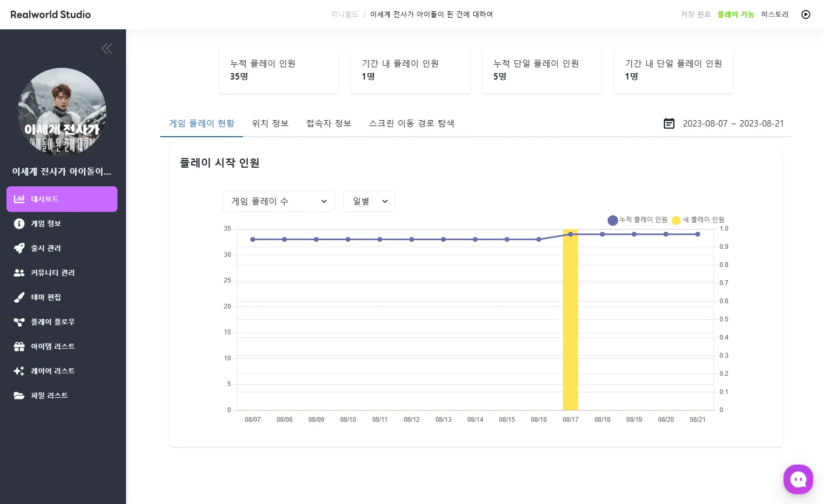Open game info via info icon

pyautogui.click(x=19, y=224)
